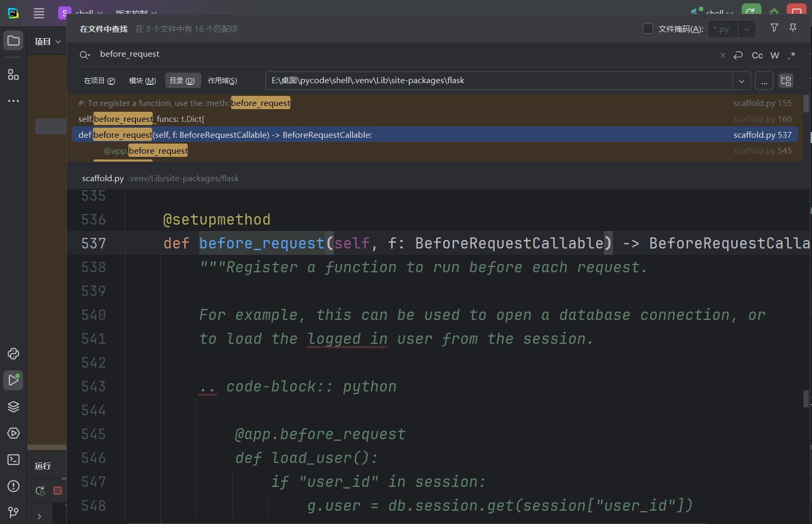Expand the 项目 panel dropdown
The image size is (812, 524).
58,42
